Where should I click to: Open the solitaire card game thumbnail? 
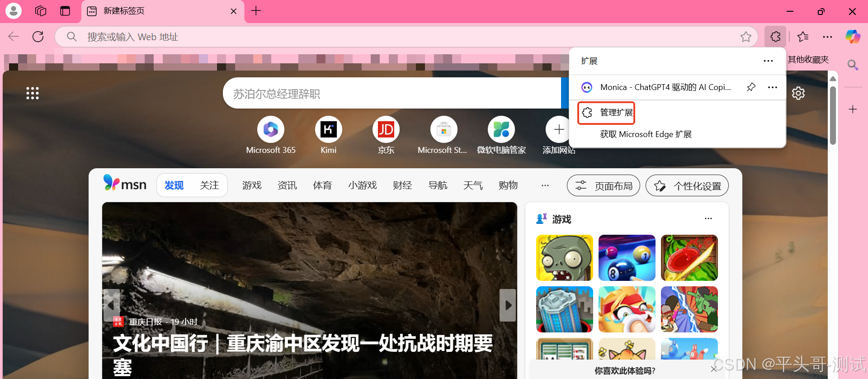[x=565, y=349]
